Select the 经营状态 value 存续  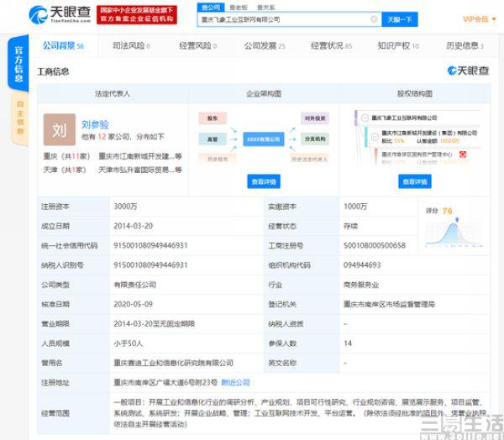(x=350, y=226)
